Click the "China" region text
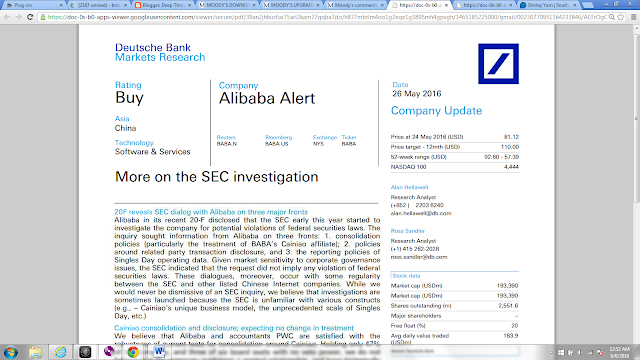The height and width of the screenshot is (360, 640). coord(125,128)
